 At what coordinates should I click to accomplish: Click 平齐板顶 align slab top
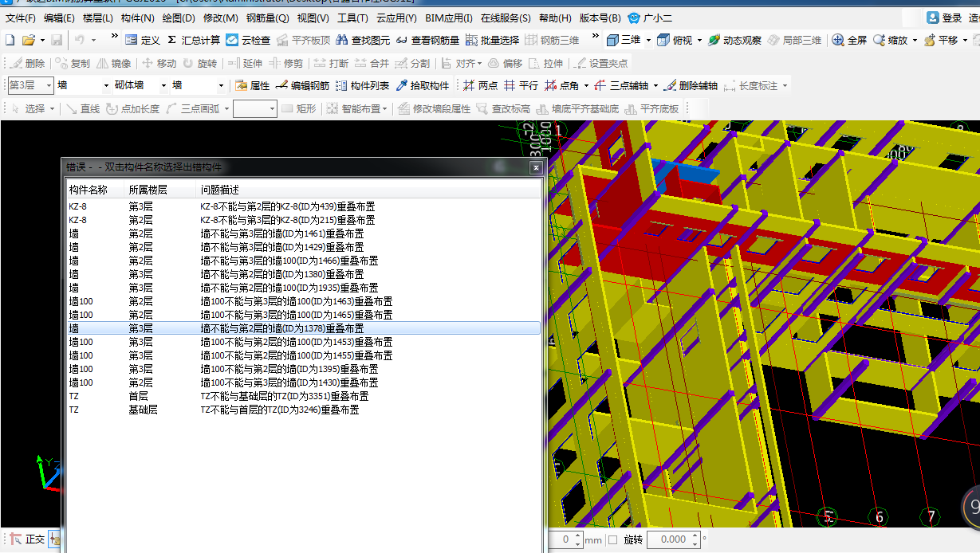point(303,40)
